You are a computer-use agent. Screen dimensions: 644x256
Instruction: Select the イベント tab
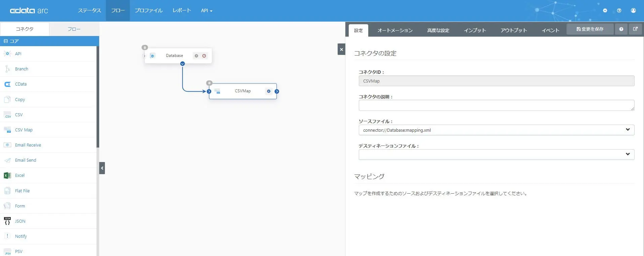550,30
